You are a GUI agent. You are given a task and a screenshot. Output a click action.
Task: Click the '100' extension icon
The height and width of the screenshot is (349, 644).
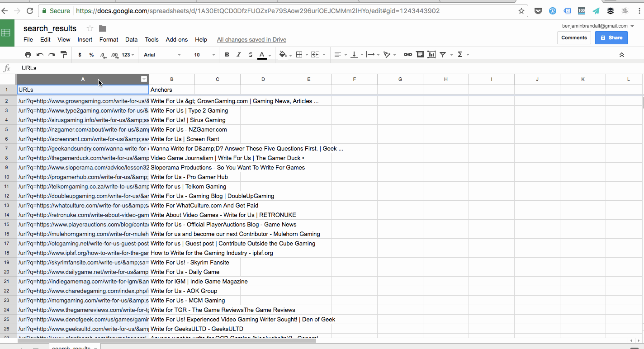pyautogui.click(x=582, y=11)
